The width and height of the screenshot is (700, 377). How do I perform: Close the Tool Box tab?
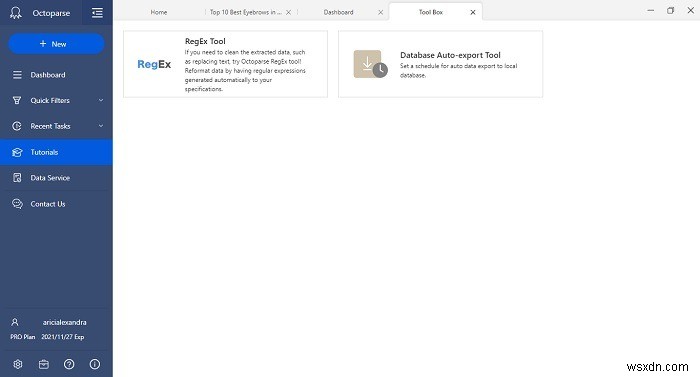pos(473,13)
